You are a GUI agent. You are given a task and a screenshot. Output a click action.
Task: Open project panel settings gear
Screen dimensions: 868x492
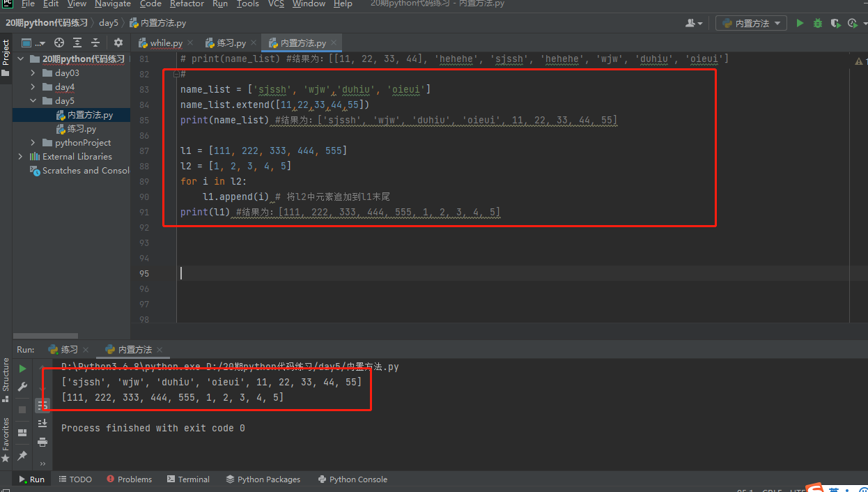[118, 43]
